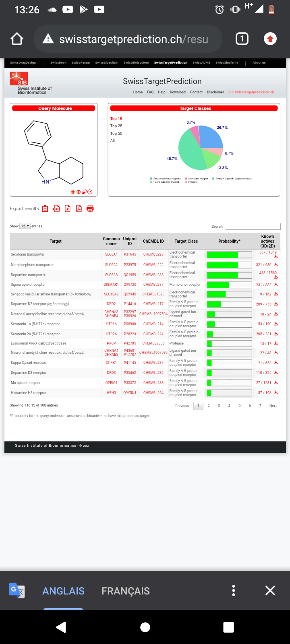Click the red printer icon
The width and height of the screenshot is (290, 644).
coord(90,208)
